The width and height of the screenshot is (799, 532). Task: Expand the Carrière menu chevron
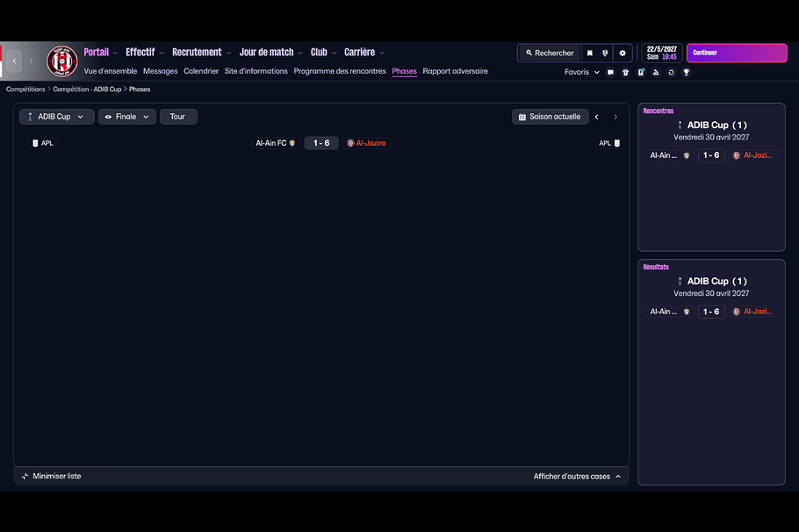(x=382, y=53)
